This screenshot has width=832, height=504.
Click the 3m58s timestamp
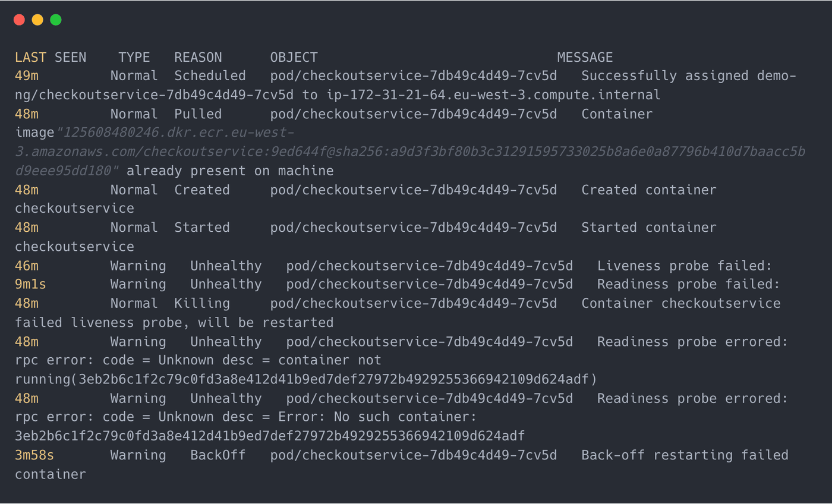34,455
